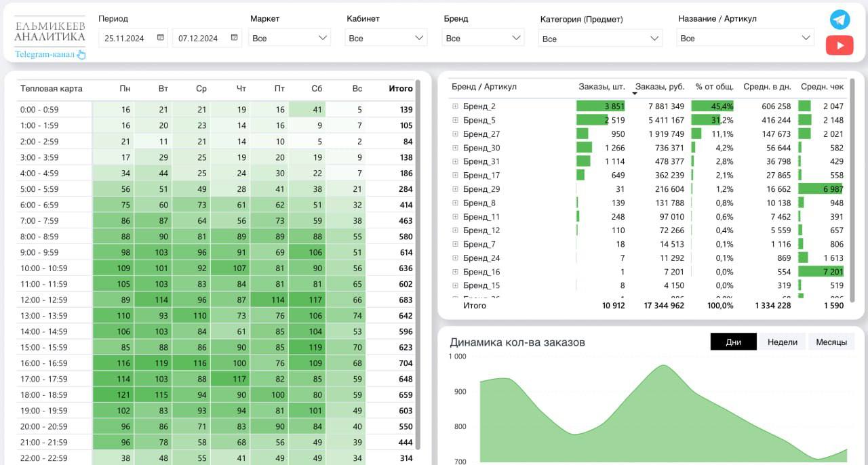Expand the Бренд_16 row
This screenshot has width=868, height=465.
(x=456, y=272)
